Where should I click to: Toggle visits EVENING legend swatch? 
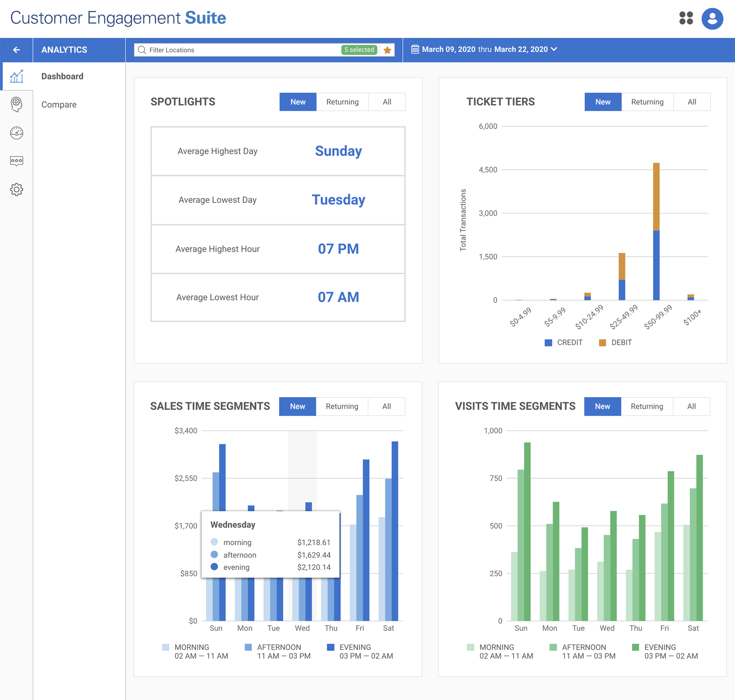pyautogui.click(x=635, y=647)
